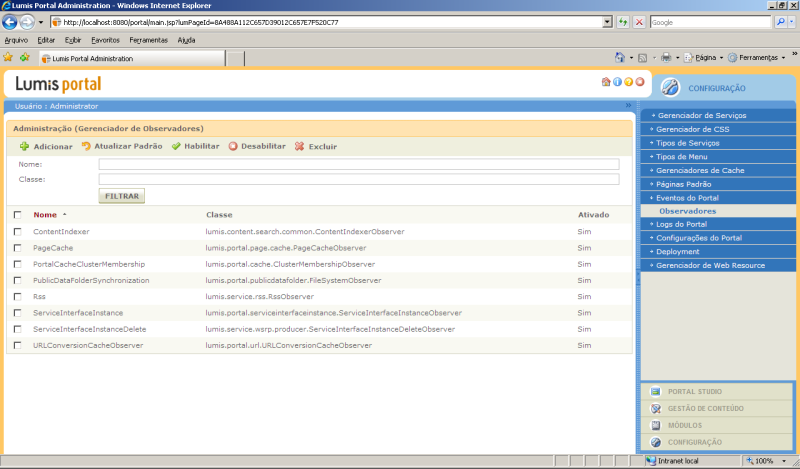Check the PageCache row checkbox
The image size is (800, 469).
coord(17,248)
